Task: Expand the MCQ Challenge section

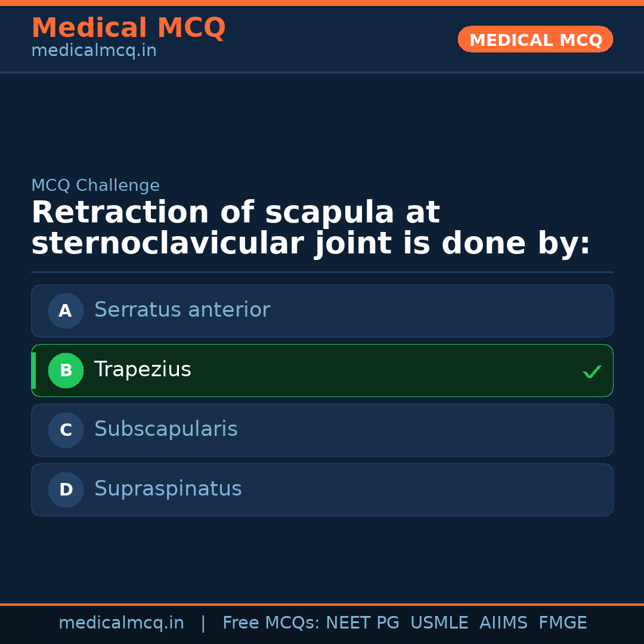Action: pos(95,185)
